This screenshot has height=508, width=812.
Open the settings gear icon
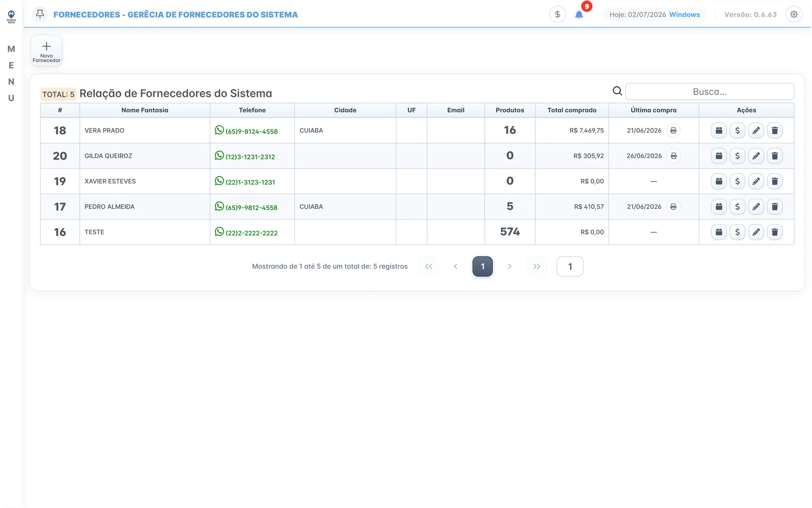(794, 15)
